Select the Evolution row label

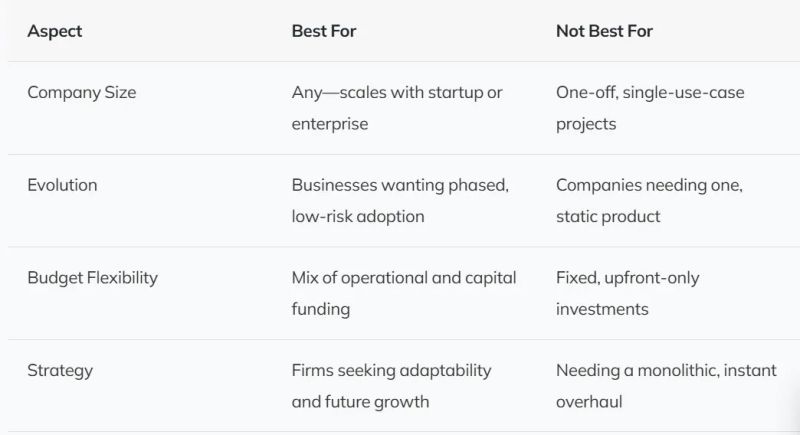click(62, 185)
